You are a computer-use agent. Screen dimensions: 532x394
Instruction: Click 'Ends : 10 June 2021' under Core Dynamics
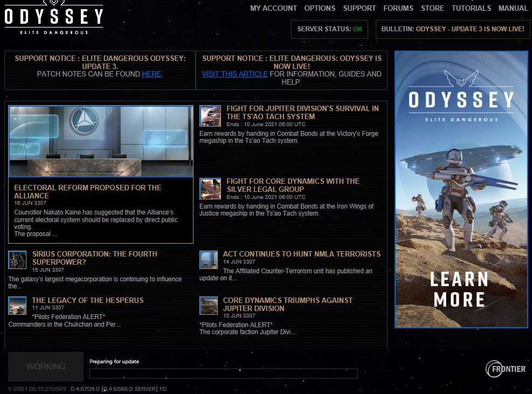266,197
